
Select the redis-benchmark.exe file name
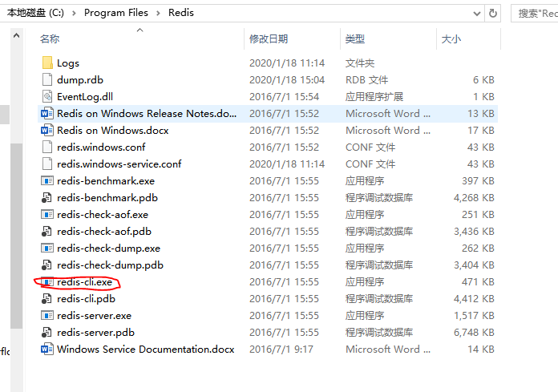click(106, 180)
